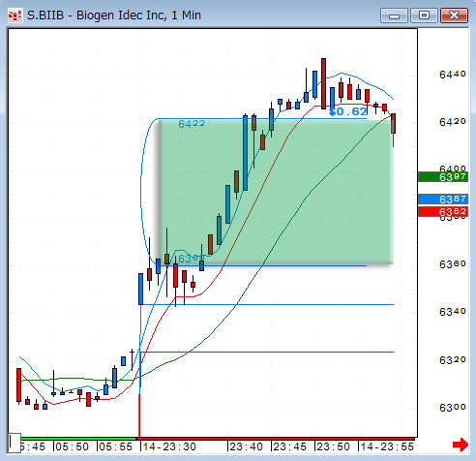Click the 6340 price axis label

[453, 312]
